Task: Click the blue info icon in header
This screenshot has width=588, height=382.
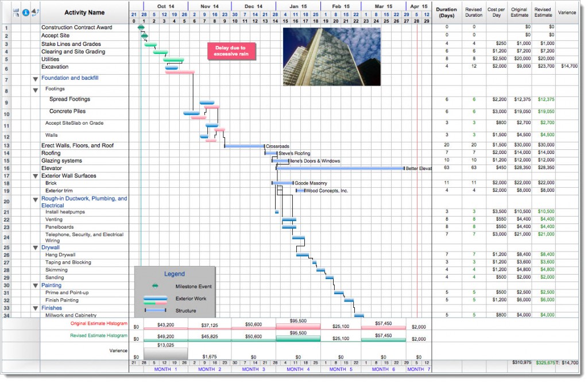Action: (25, 12)
